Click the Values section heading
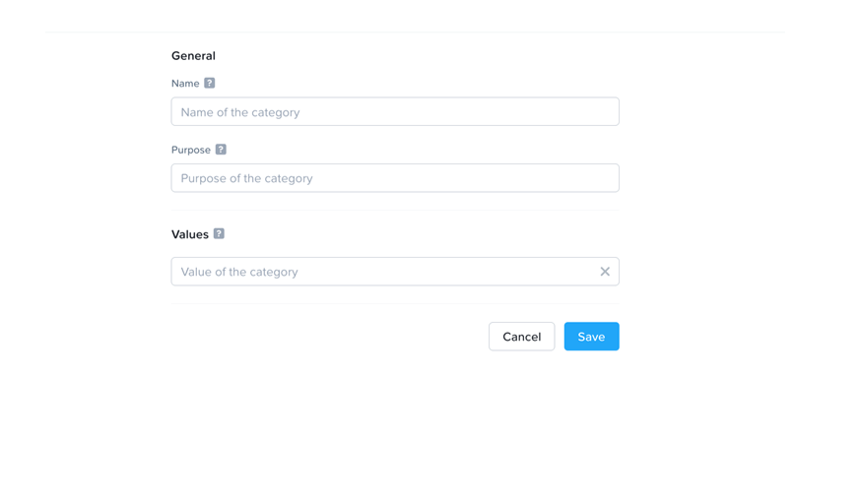 [190, 234]
